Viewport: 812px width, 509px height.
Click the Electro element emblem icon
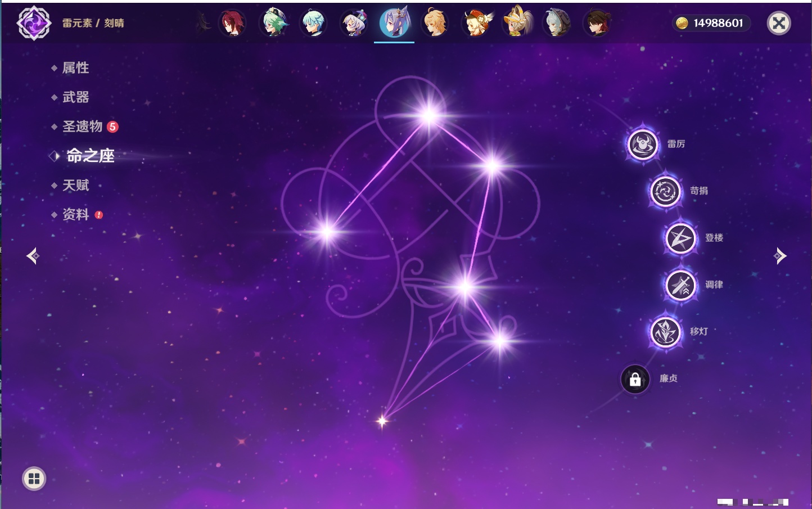click(x=34, y=23)
